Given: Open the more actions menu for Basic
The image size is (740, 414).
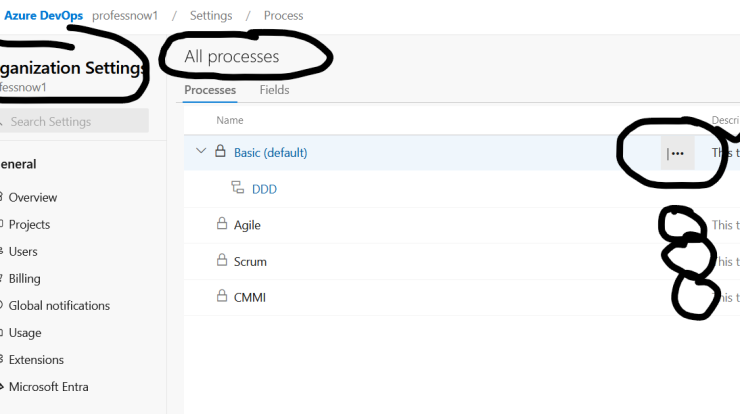Looking at the screenshot, I should click(678, 153).
